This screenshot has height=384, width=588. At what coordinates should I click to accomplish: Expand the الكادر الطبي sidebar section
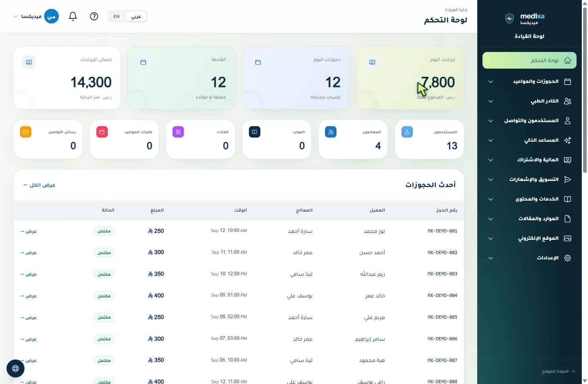click(x=530, y=101)
